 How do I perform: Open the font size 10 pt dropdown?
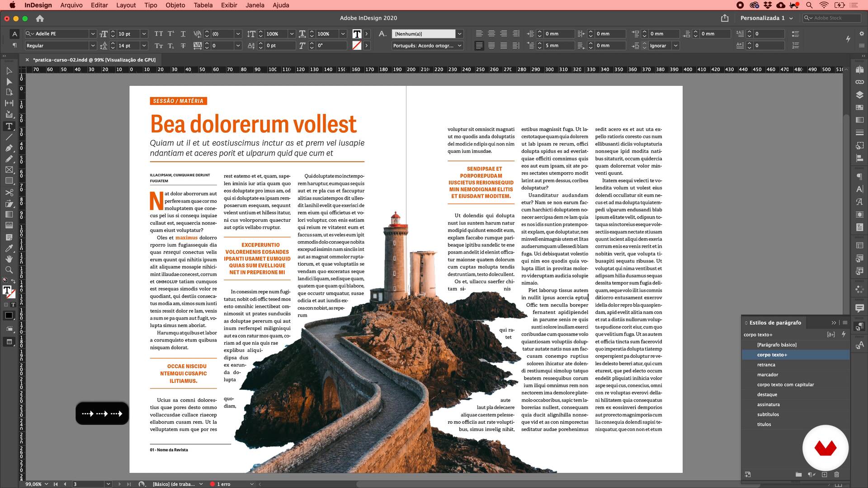click(x=144, y=34)
